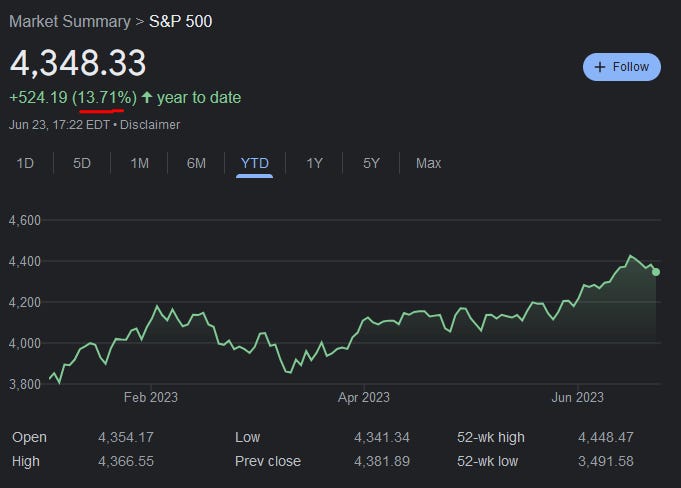Click the 52-wk high value 4,448.47
The image size is (681, 488).
606,437
